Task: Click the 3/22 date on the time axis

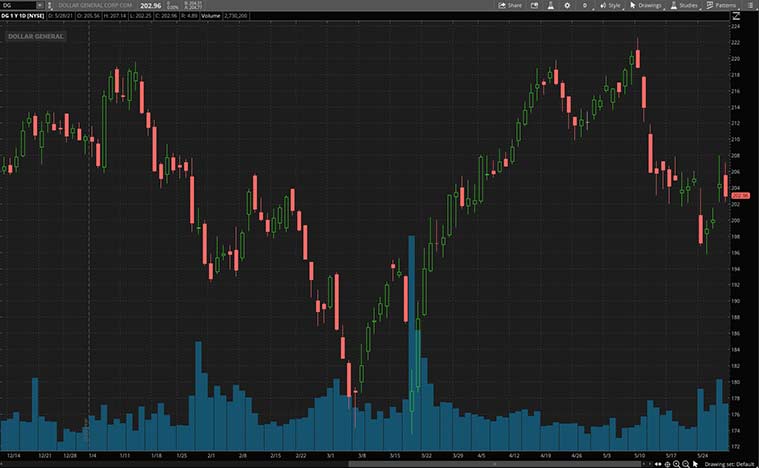Action: [x=426, y=455]
